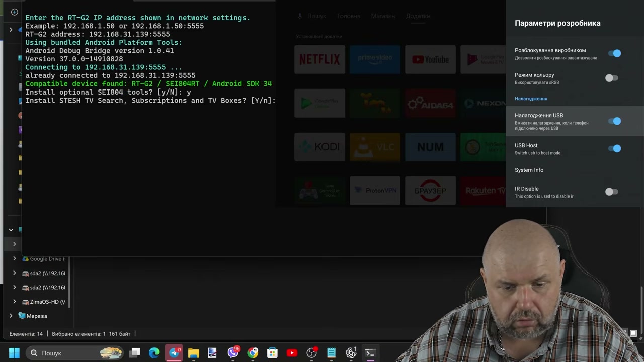
Task: Toggle USB Host switch
Action: (x=614, y=148)
